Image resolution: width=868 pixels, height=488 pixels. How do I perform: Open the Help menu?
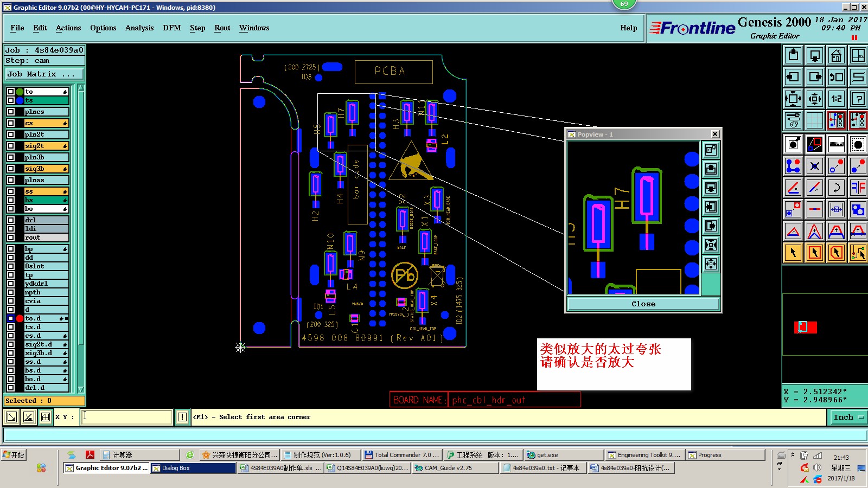pyautogui.click(x=629, y=28)
